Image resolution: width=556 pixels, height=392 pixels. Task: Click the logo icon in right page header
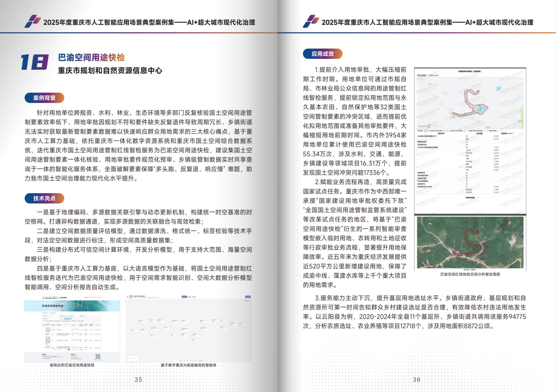click(311, 21)
